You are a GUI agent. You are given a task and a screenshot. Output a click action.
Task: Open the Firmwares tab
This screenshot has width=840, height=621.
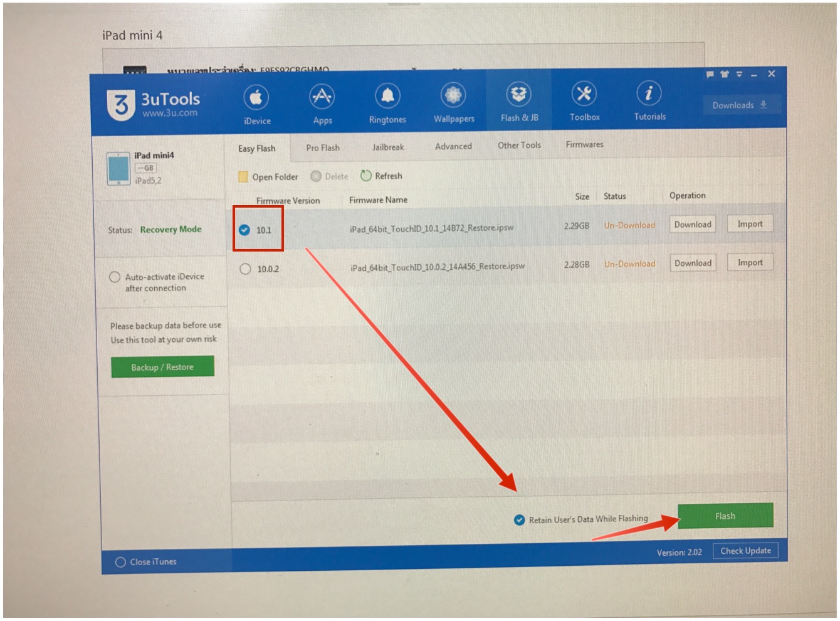584,144
